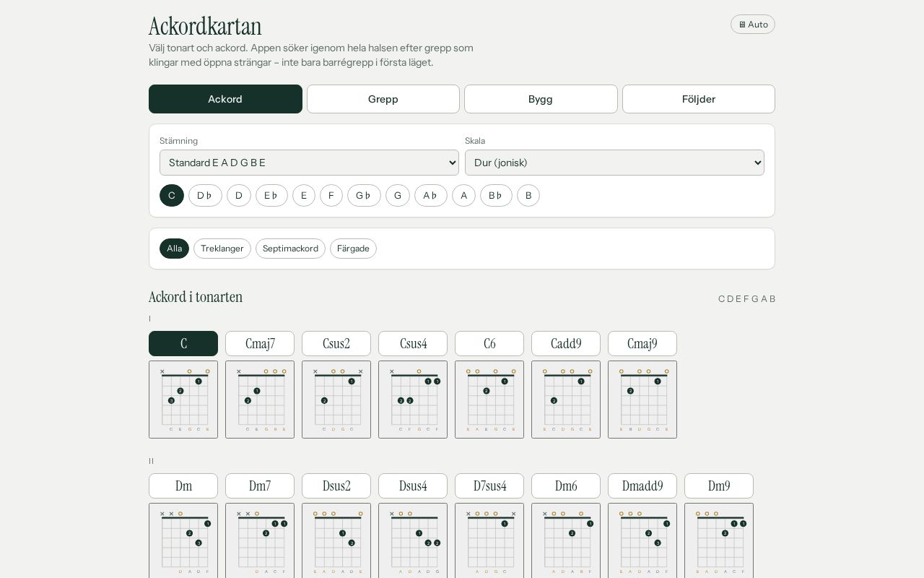
Task: Click the "Ackord i tonarten" heading
Action: click(196, 297)
